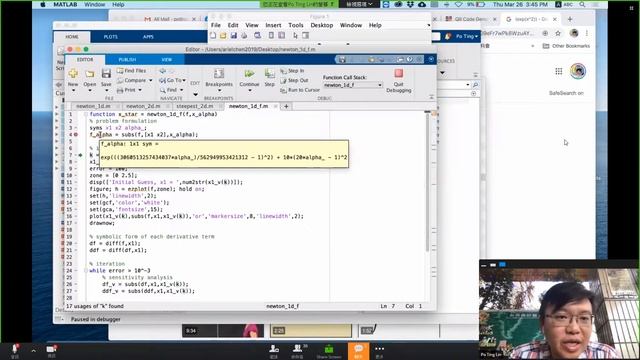This screenshot has height=360, width=640.
Task: Click the Zoom video camera icon
Action: [51, 349]
